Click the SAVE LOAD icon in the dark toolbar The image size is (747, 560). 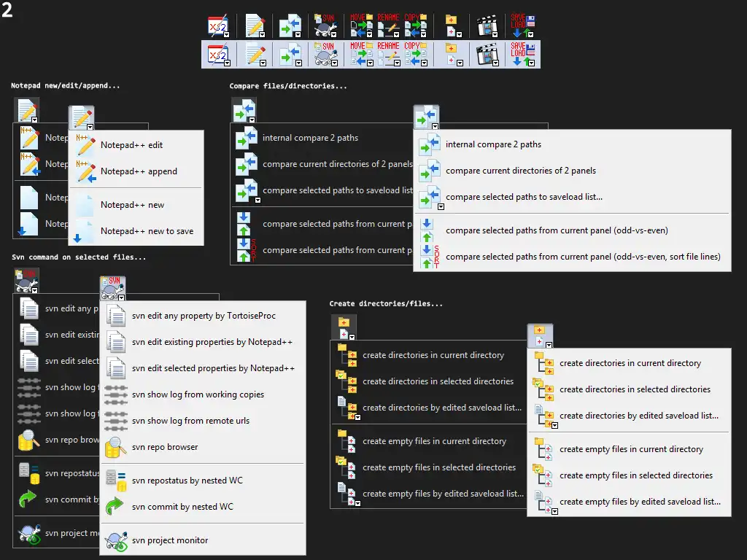[522, 26]
